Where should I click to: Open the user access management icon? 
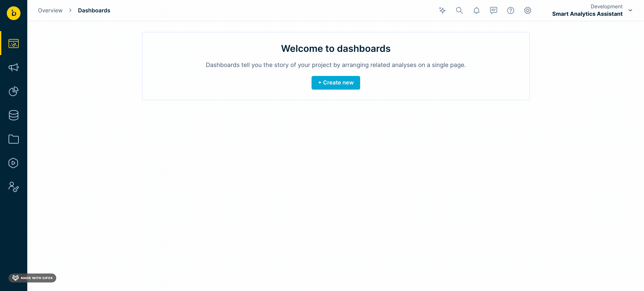coord(13,187)
